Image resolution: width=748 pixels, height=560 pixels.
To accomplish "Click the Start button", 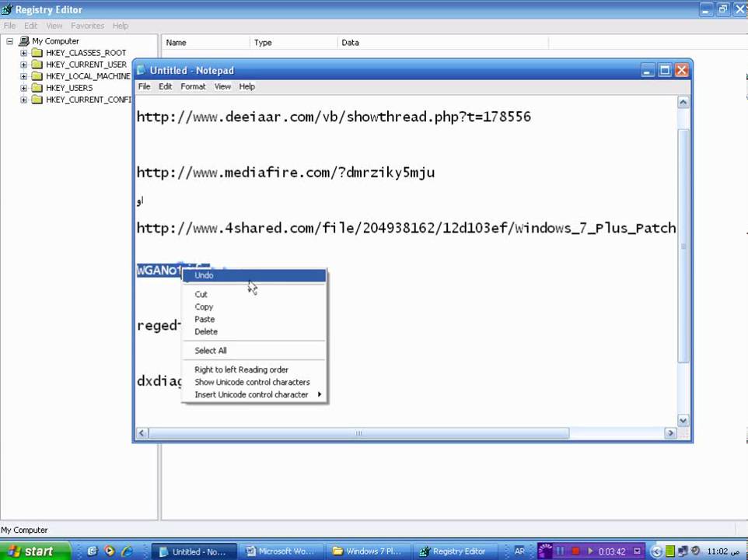I will coord(34,551).
